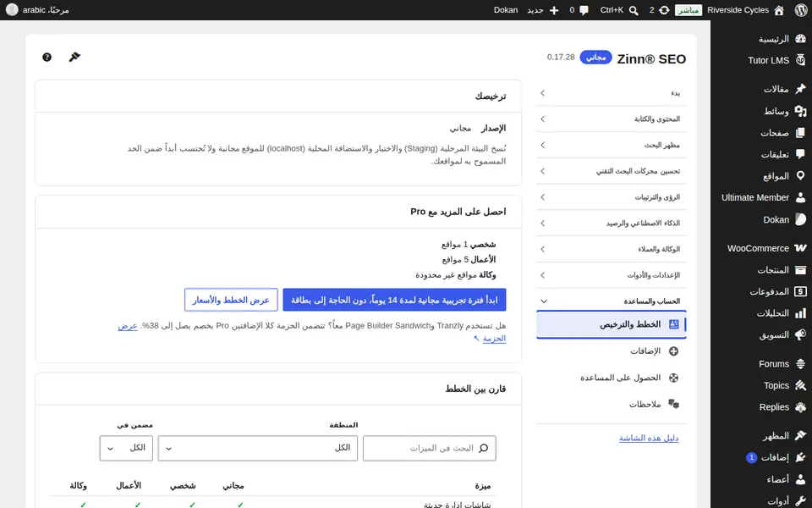Expand تحسين محركات البحث التقني section

point(612,171)
